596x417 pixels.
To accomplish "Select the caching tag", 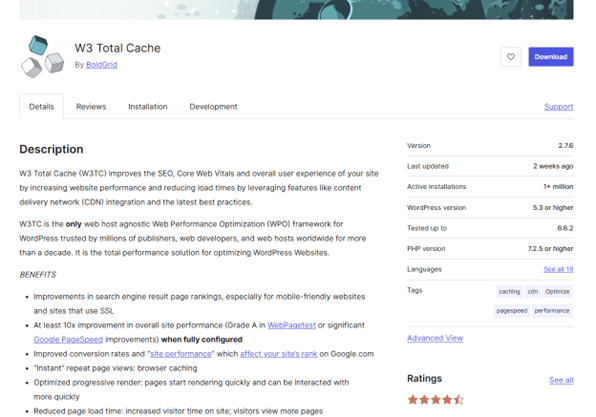I will (509, 292).
